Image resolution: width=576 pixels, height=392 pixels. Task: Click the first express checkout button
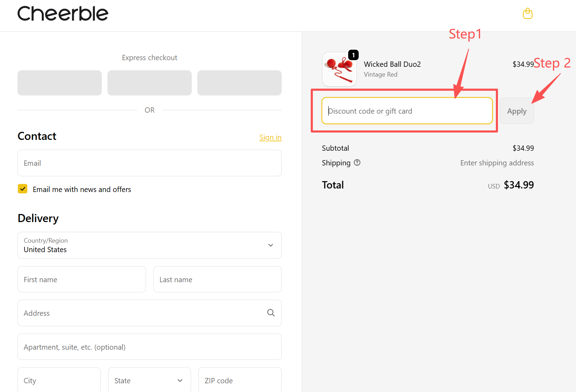(x=59, y=83)
